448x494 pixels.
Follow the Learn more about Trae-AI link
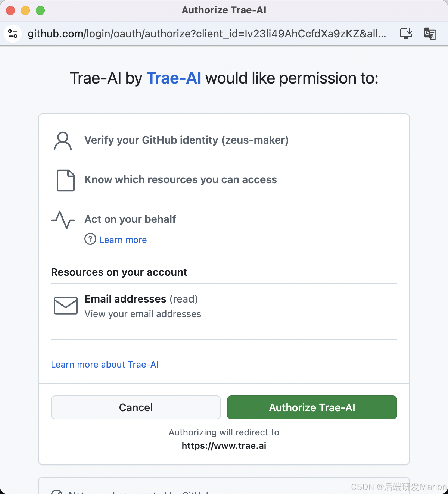[x=105, y=365]
